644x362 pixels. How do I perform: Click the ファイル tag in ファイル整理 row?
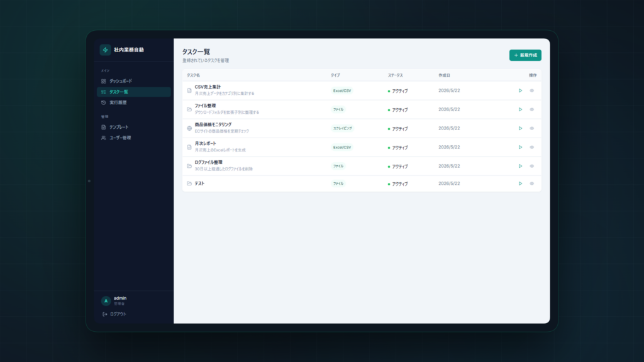338,109
